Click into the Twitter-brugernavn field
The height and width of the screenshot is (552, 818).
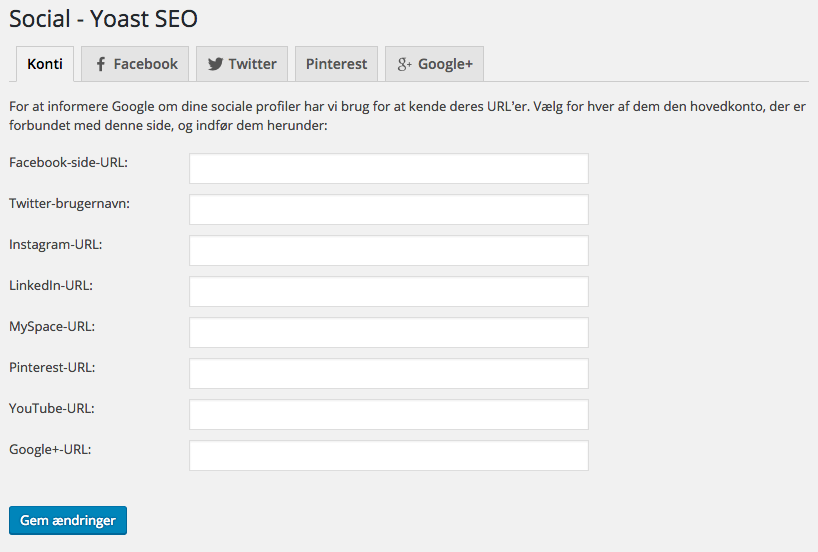(x=389, y=209)
